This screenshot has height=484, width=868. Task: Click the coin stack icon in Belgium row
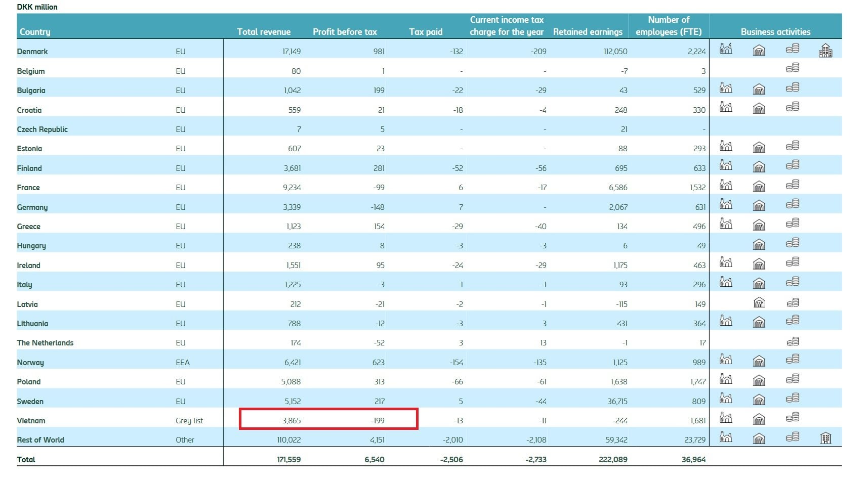[x=793, y=68]
